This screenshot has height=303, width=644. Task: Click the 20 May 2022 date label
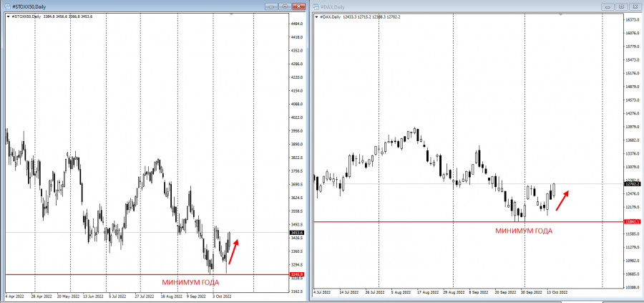(68, 296)
